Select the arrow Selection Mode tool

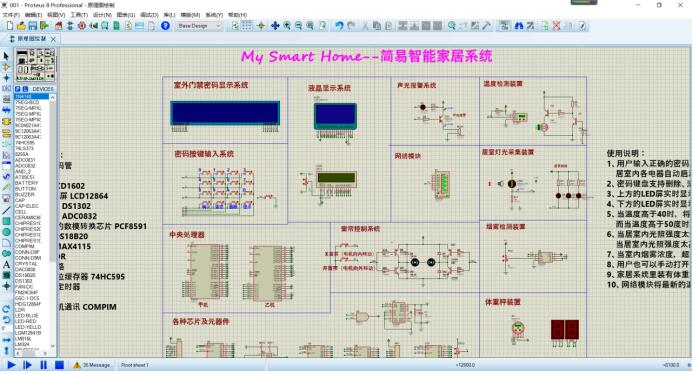[x=6, y=56]
